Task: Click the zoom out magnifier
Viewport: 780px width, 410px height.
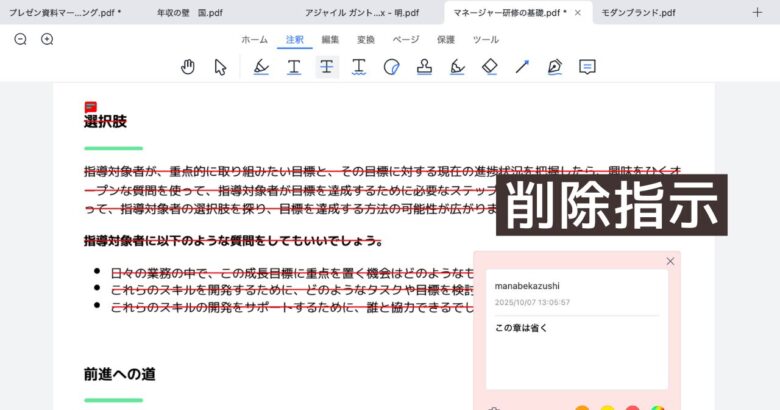Action: 21,39
